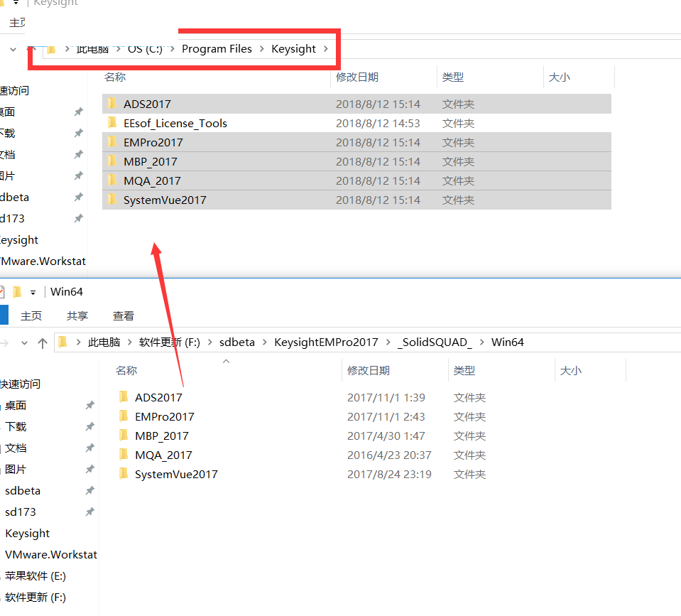This screenshot has height=616, width=681.
Task: Unpin 桌面 in Win64 quick access
Action: (90, 405)
